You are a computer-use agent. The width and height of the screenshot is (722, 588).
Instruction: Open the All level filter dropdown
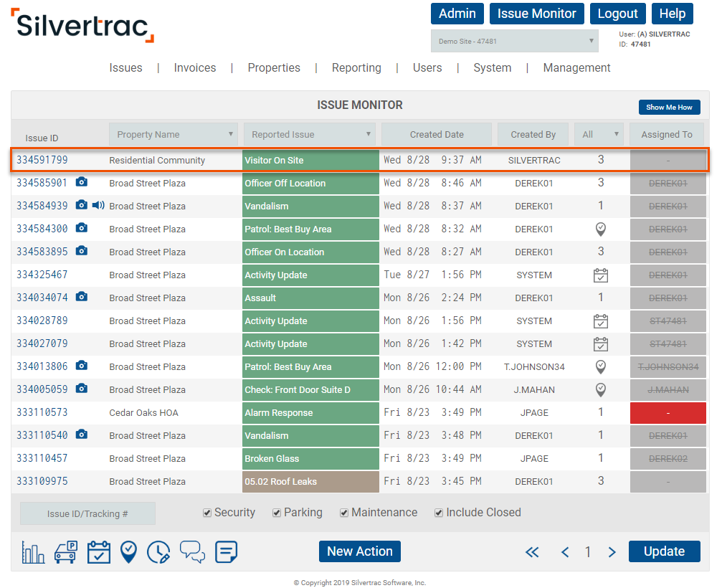pos(599,135)
